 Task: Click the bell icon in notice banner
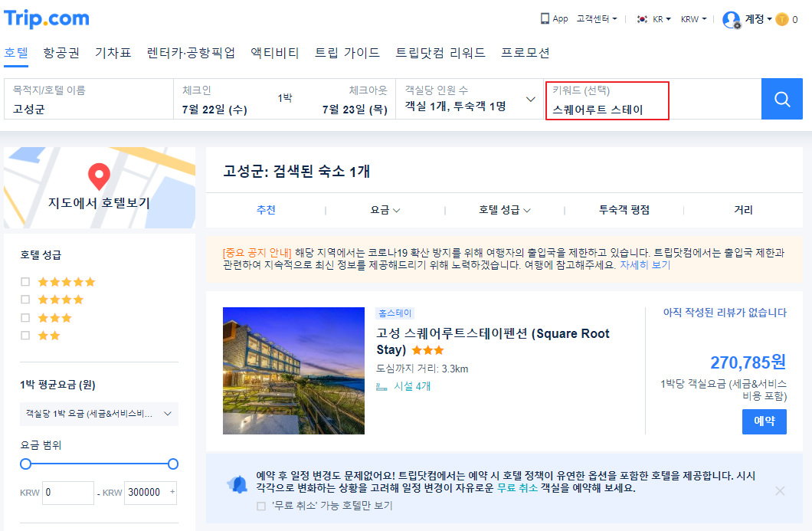[237, 484]
